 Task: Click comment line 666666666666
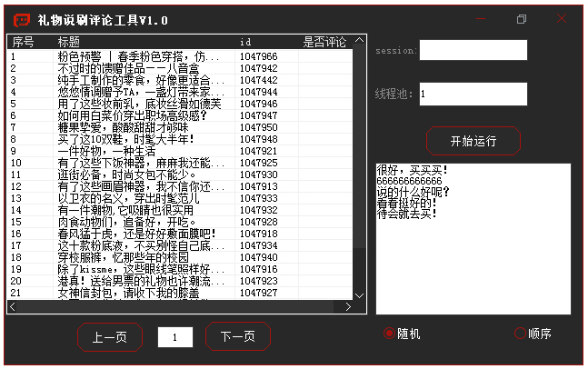[410, 181]
